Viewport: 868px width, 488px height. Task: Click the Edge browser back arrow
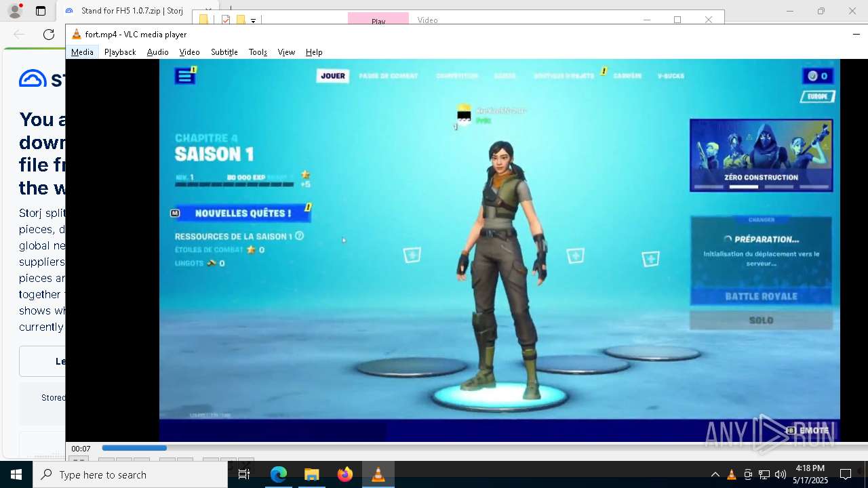coord(19,35)
